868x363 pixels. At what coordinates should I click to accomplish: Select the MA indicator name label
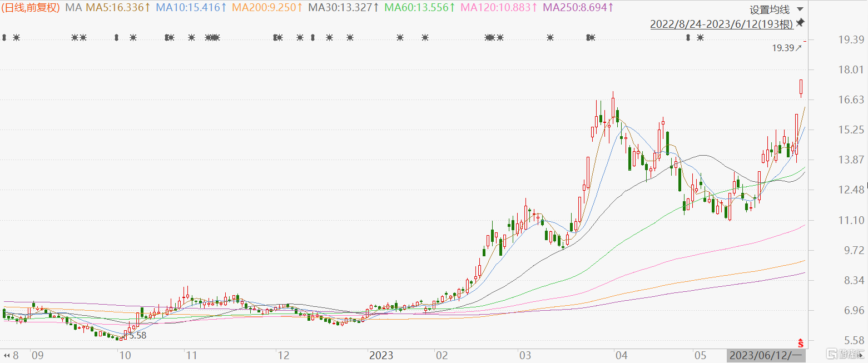tap(72, 8)
